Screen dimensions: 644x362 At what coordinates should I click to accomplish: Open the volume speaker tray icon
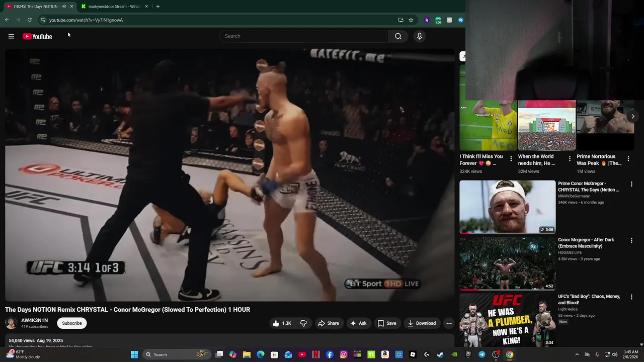point(615,354)
